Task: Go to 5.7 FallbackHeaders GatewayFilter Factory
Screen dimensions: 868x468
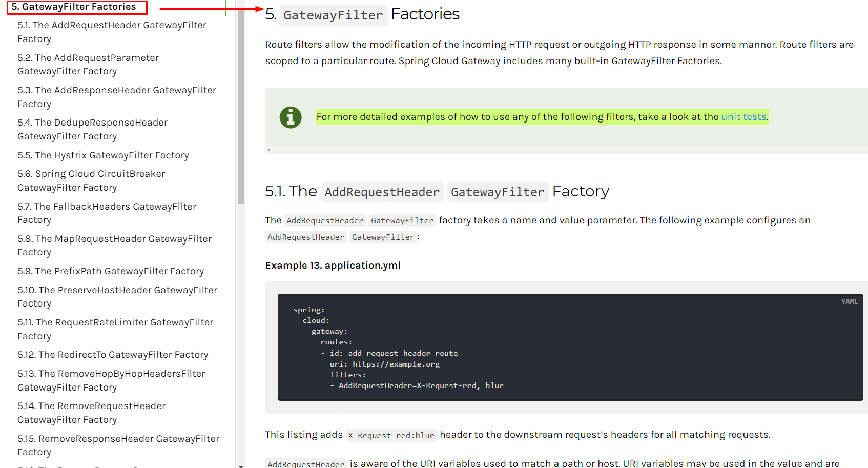Action: click(x=107, y=213)
